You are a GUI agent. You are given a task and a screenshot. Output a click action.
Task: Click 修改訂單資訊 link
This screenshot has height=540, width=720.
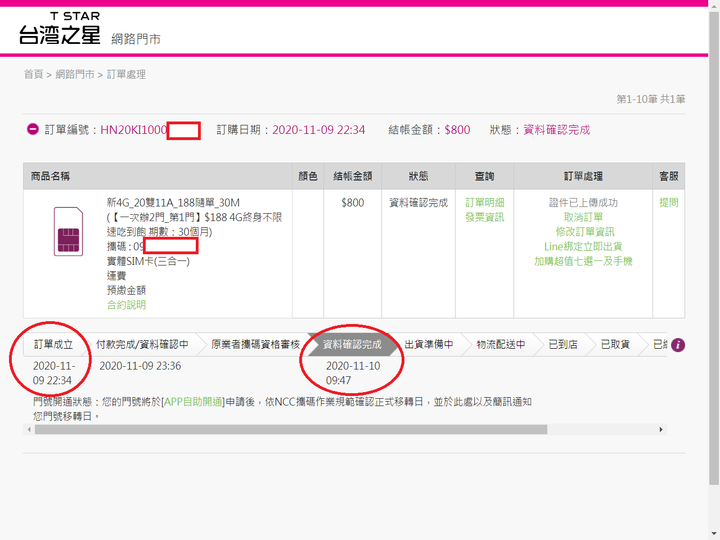(585, 232)
